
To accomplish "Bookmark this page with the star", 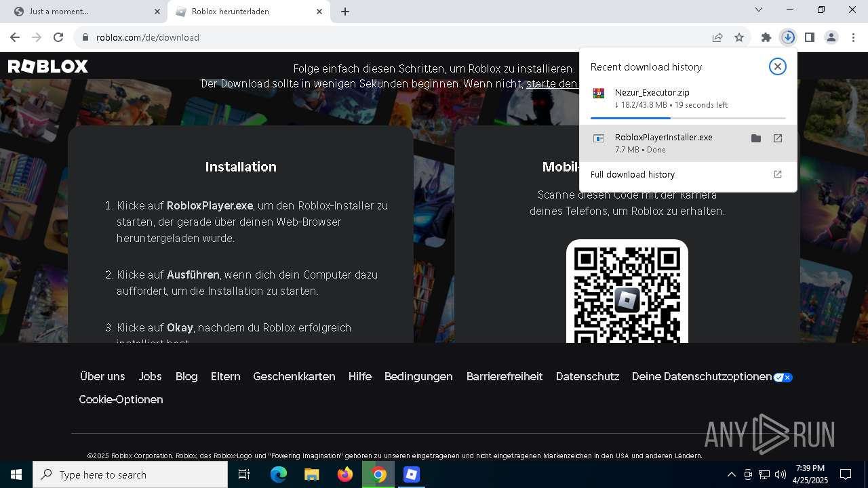I will pos(739,37).
